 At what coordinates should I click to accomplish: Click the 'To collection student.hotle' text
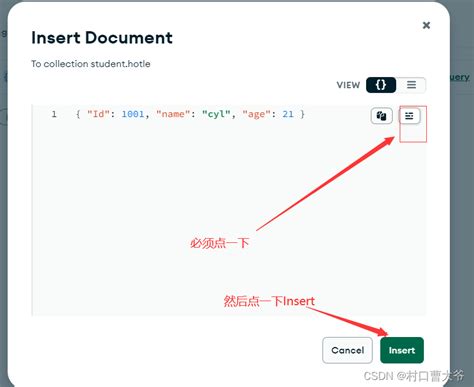click(91, 64)
